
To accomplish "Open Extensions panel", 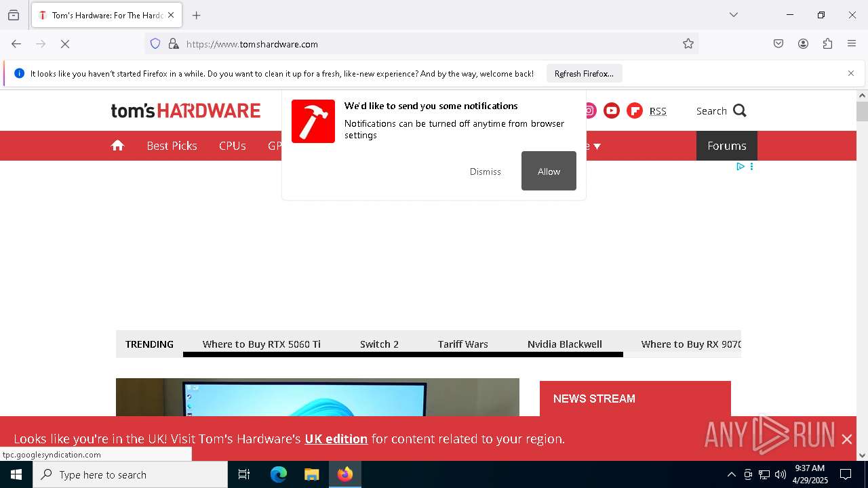I will 827,44.
